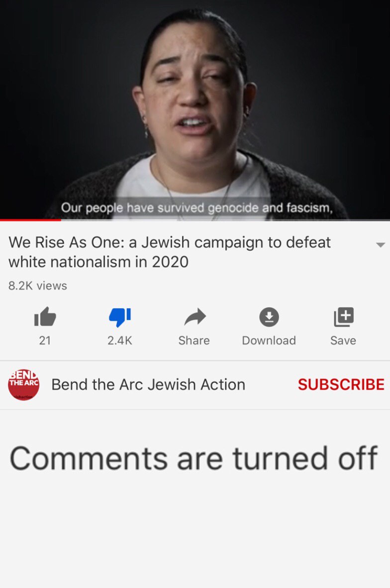Screen dimensions: 390x588
Task: Tap the Download circle arrow icon
Action: (x=269, y=317)
